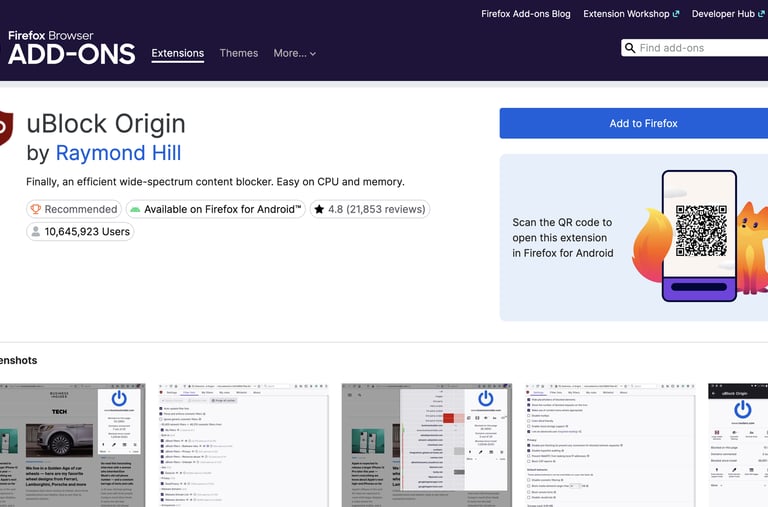Open the Firefox Browser ADD-ONS home logo
This screenshot has width=768, height=507.
pyautogui.click(x=71, y=48)
